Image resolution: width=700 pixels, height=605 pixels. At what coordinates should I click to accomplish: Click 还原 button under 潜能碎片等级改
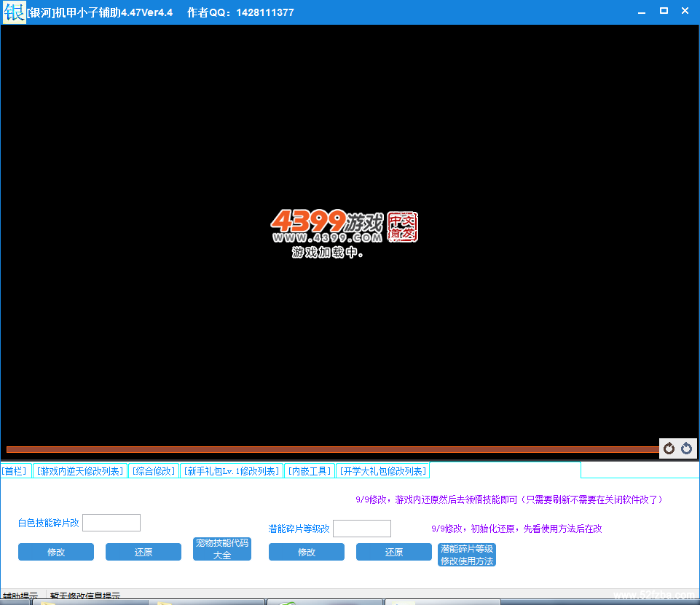coord(394,552)
